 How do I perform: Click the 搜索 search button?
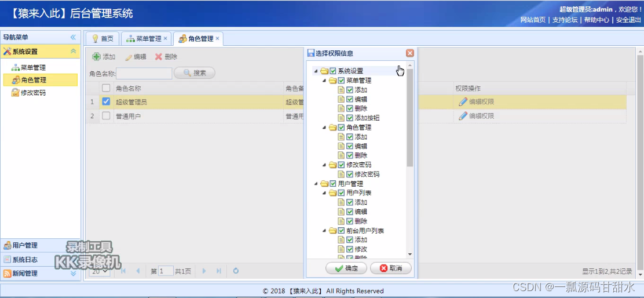pyautogui.click(x=195, y=72)
